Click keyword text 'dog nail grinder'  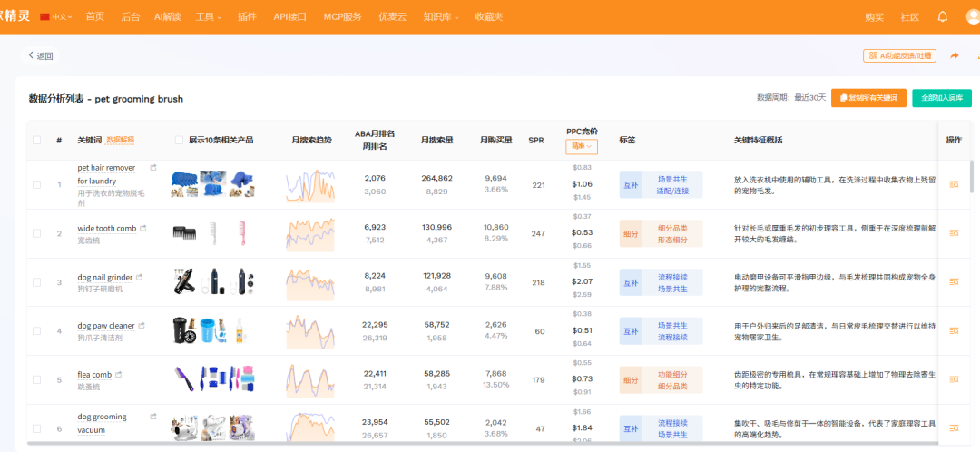pyautogui.click(x=105, y=277)
